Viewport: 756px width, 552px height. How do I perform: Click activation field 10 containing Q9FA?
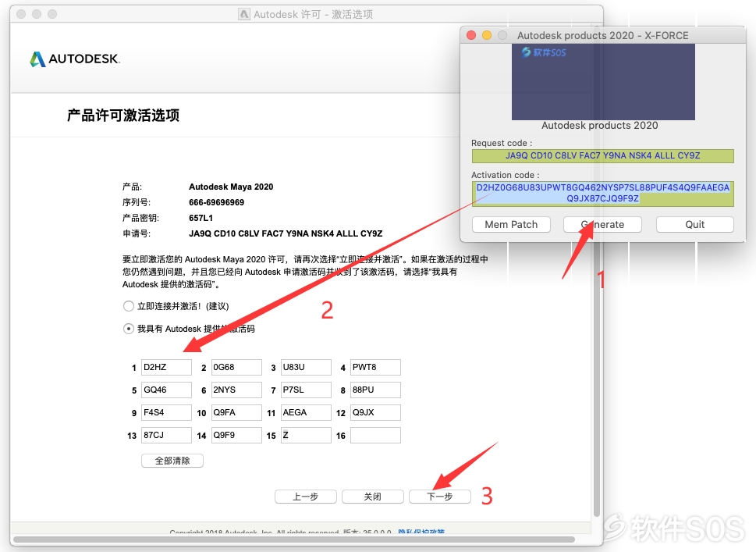tap(236, 412)
